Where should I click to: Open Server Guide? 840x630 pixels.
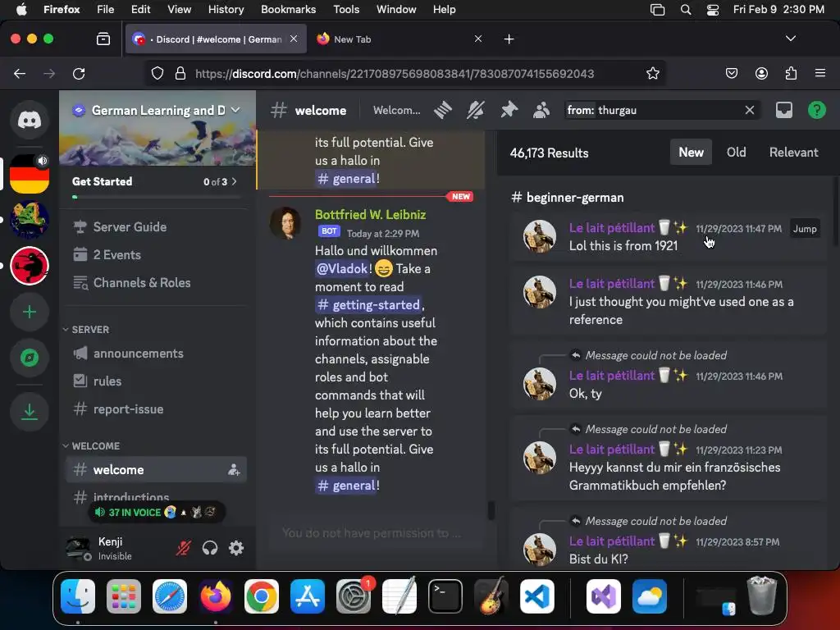coord(155,227)
